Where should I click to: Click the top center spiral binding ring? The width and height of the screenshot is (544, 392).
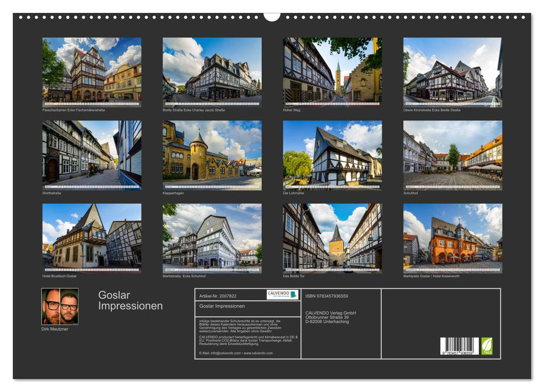(x=272, y=18)
